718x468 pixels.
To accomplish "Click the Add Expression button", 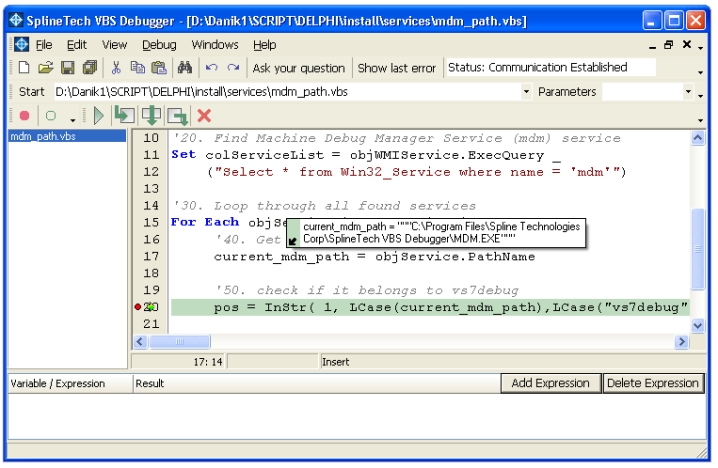I will click(550, 383).
